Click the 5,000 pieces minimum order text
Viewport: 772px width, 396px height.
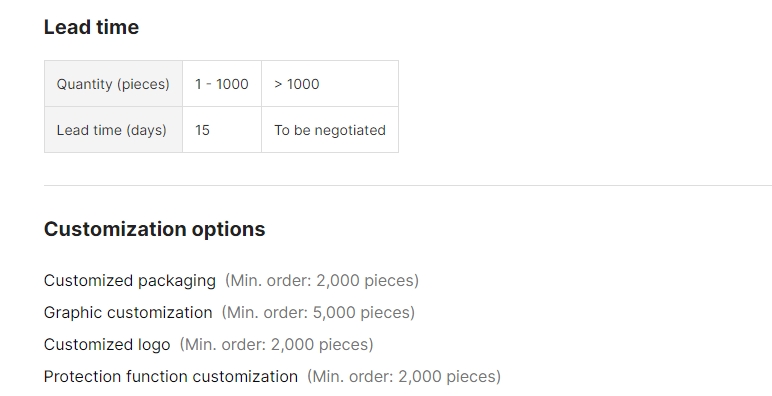[x=318, y=313]
